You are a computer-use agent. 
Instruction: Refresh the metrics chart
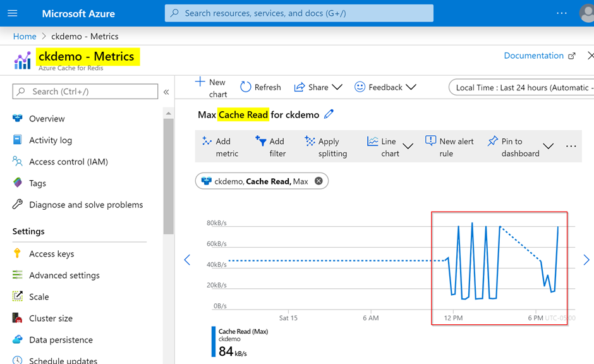260,87
